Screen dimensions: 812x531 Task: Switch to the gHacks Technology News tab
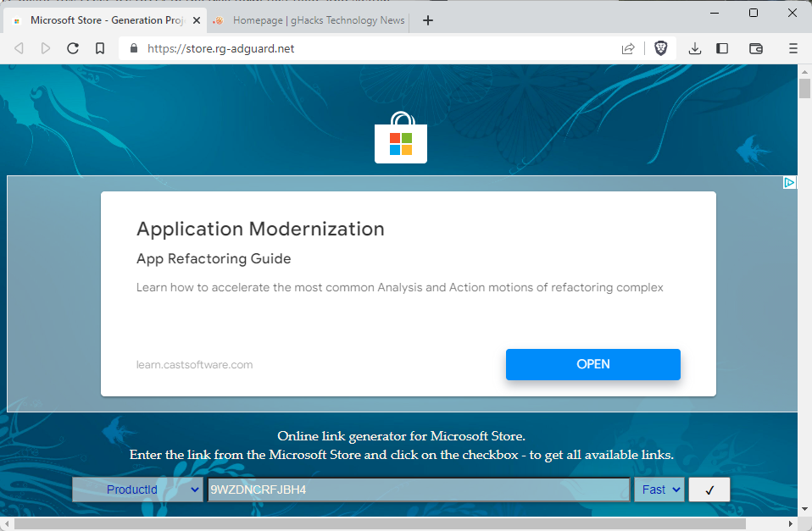click(311, 20)
